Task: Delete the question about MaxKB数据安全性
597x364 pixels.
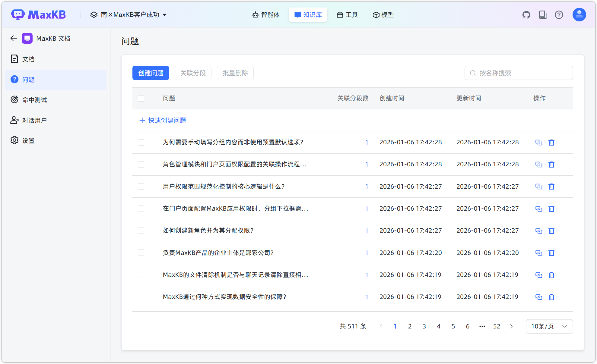Action: [551, 297]
